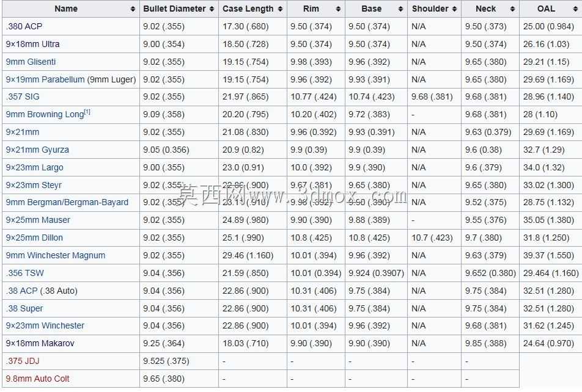The width and height of the screenshot is (582, 392).
Task: Click the Case Length header text
Action: click(x=248, y=9)
